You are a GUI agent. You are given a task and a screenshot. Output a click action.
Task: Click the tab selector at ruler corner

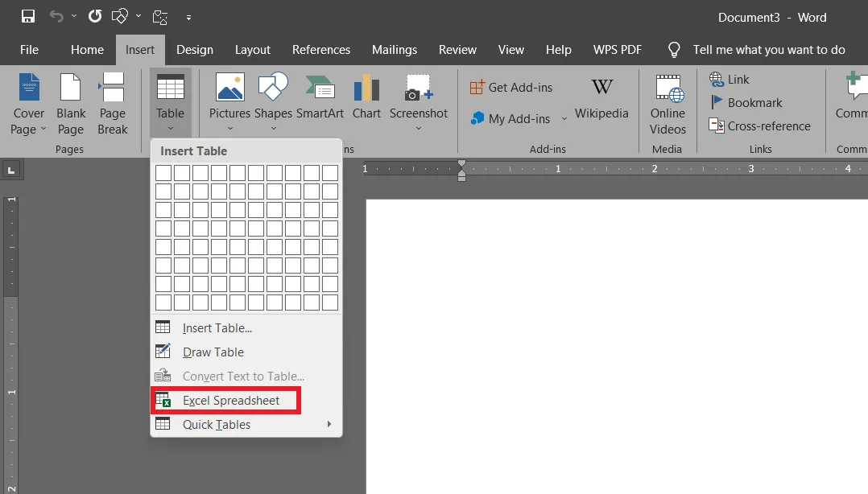[11, 169]
